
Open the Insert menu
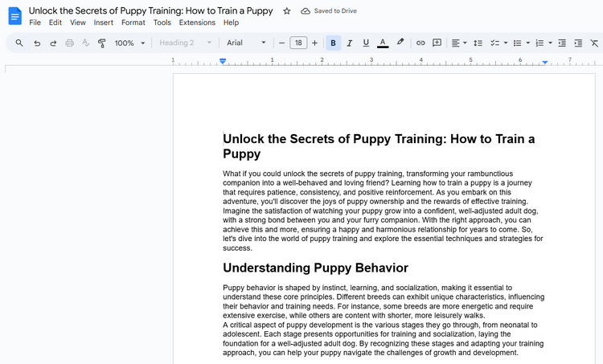[x=103, y=22]
